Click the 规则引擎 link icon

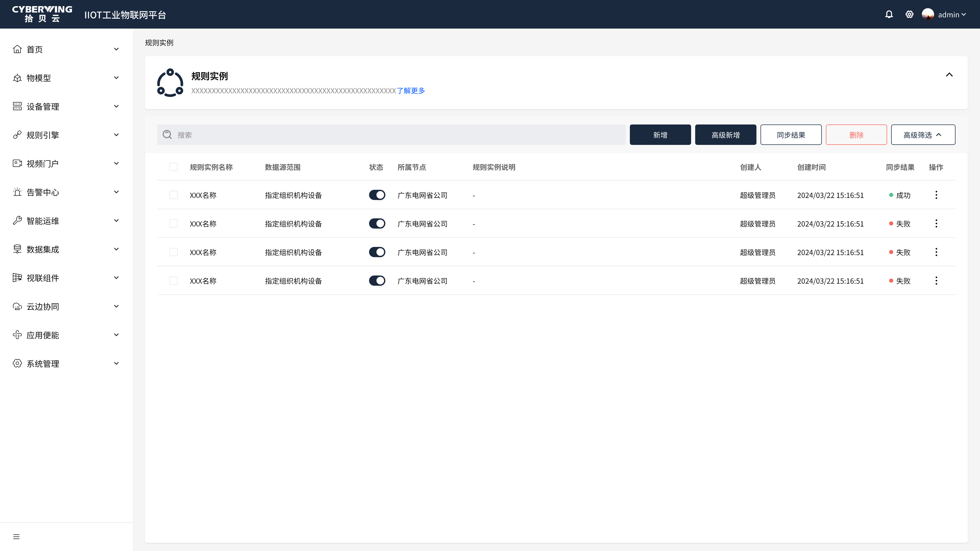point(17,135)
